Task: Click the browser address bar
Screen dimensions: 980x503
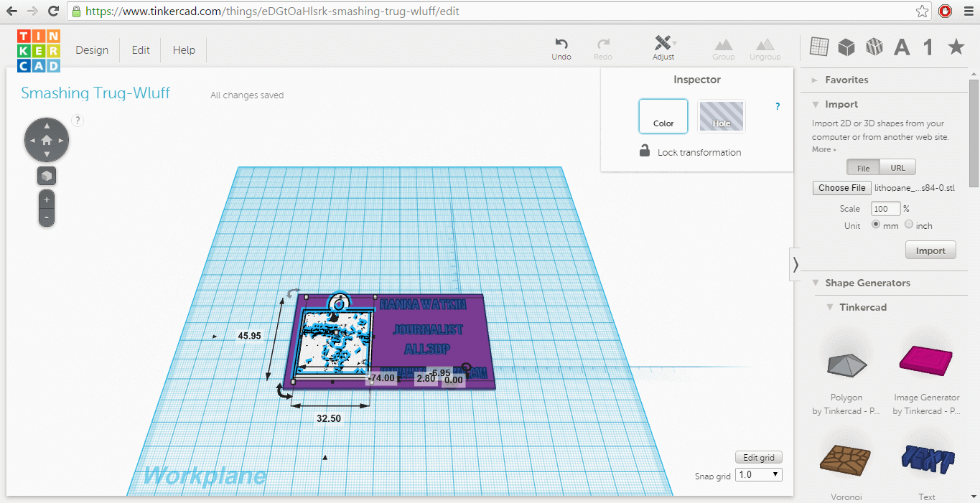Action: 500,11
